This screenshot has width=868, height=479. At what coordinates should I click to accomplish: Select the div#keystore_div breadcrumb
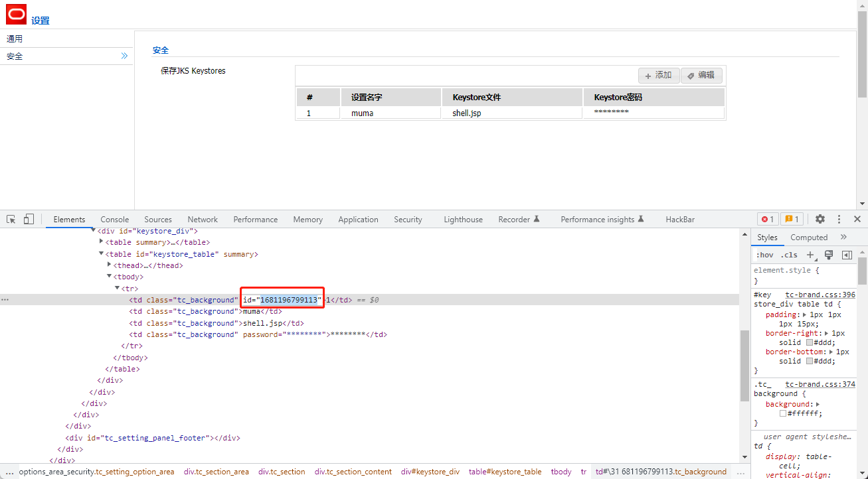430,472
